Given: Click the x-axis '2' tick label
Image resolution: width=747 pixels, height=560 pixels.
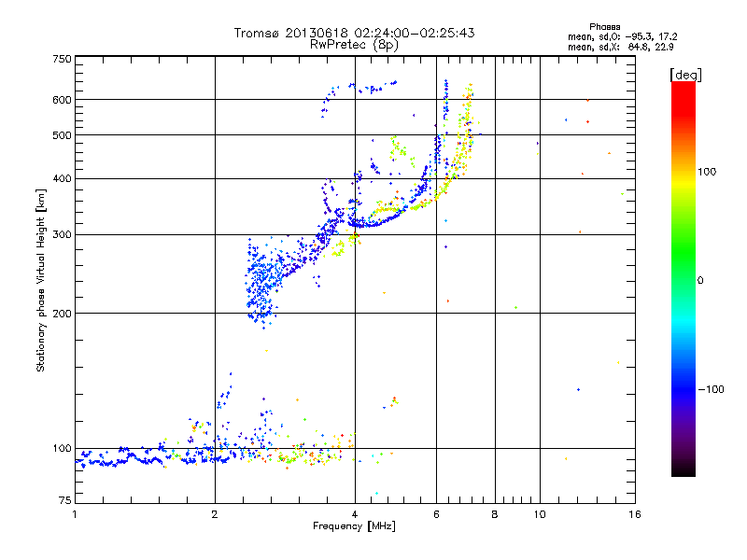Looking at the screenshot, I should click(x=215, y=514).
